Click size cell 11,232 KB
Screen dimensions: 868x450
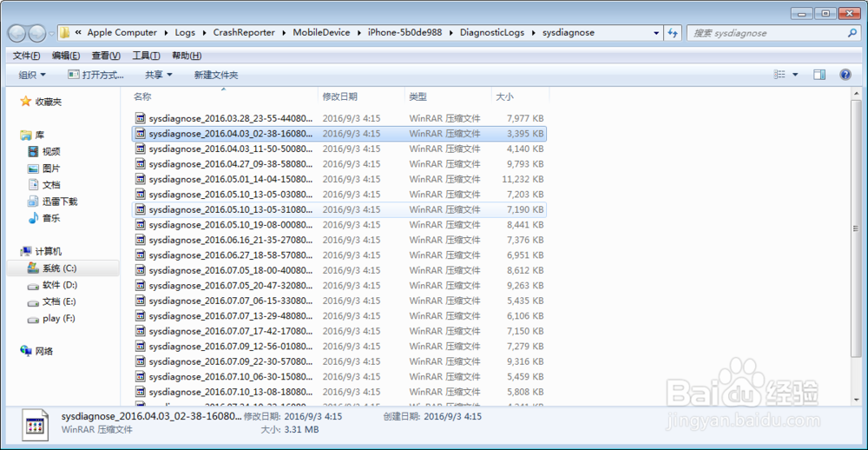tap(523, 179)
